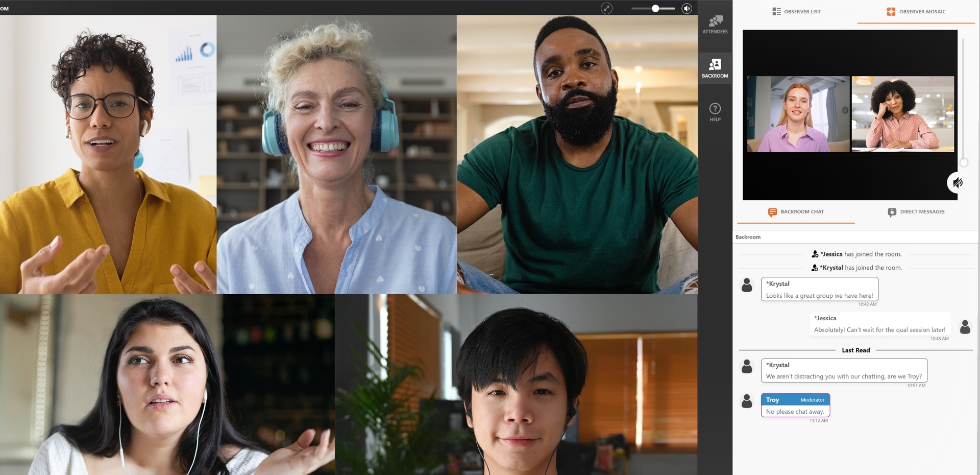Click the vertical observer mosaic slider handle
Screen dimensions: 980x475
(964, 163)
